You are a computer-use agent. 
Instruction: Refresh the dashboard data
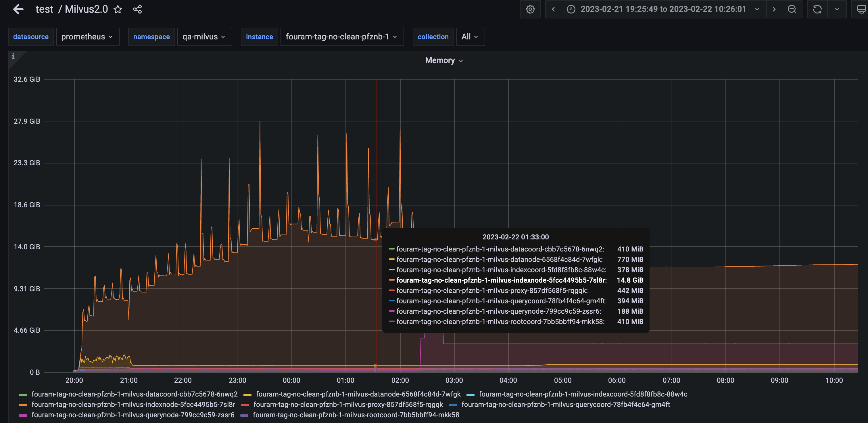coord(817,9)
